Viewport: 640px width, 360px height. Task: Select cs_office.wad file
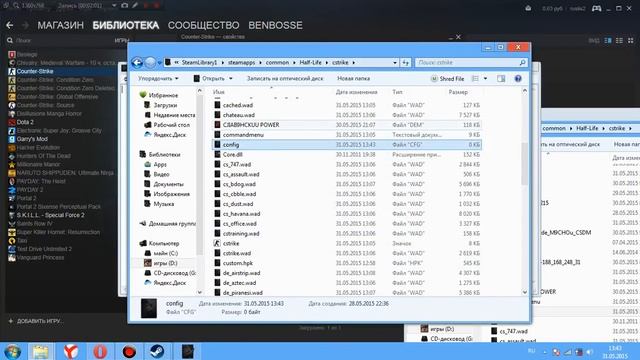(347, 224)
